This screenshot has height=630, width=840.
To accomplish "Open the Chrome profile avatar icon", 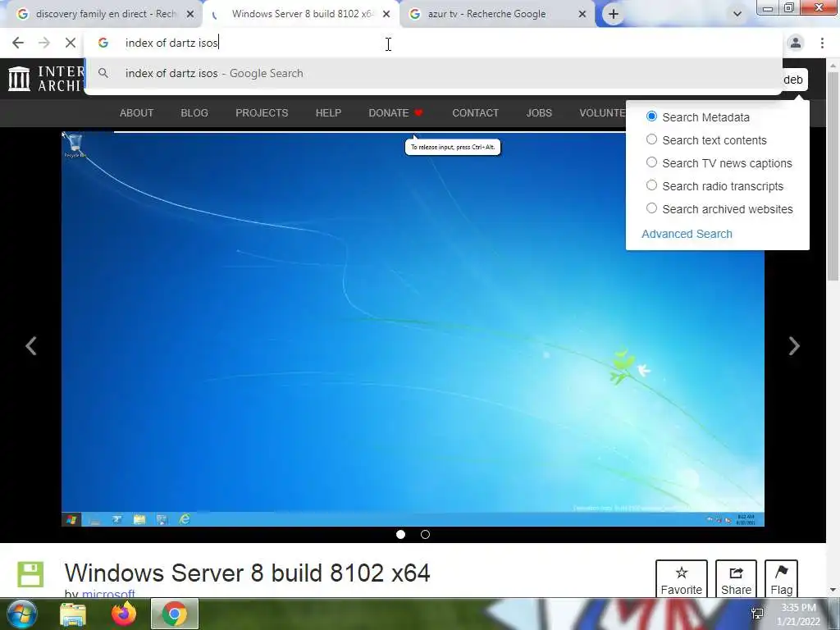I will (x=796, y=43).
